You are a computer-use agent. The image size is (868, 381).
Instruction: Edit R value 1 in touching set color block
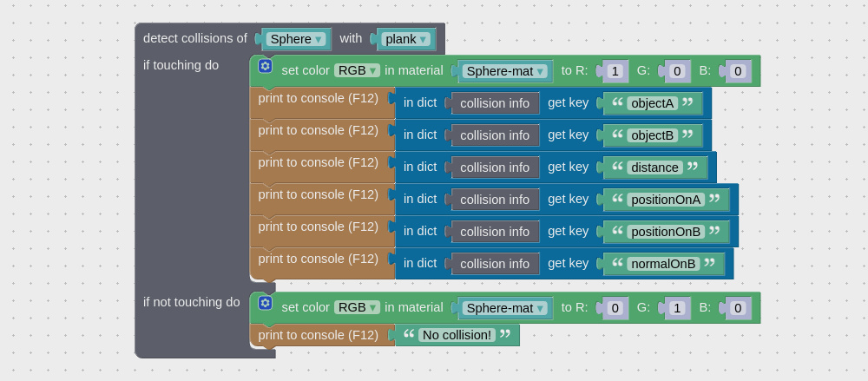point(615,71)
